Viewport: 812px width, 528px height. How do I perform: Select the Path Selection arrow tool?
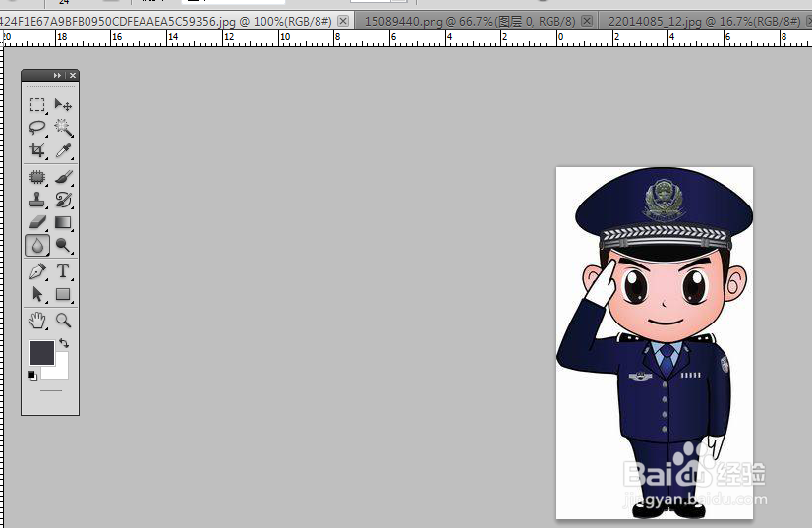[x=37, y=294]
